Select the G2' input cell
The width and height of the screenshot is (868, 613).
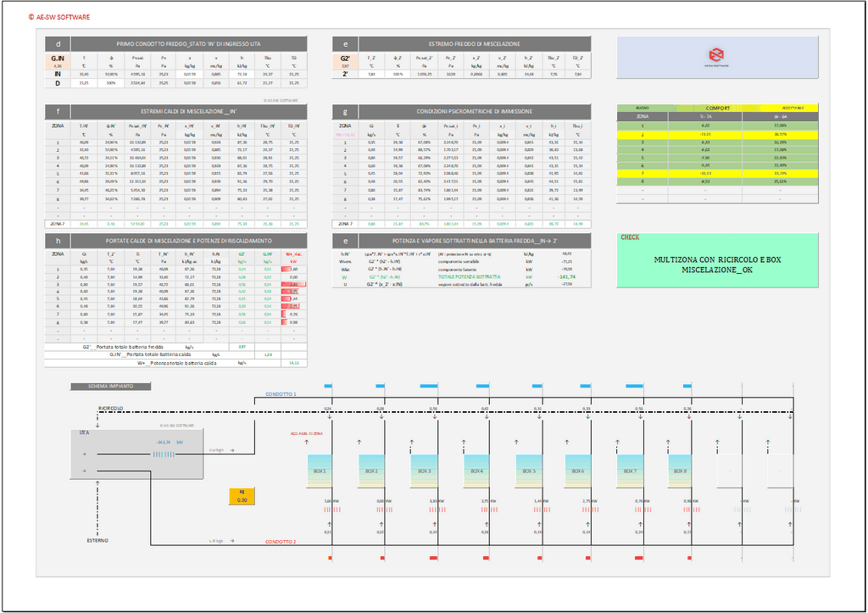[345, 59]
